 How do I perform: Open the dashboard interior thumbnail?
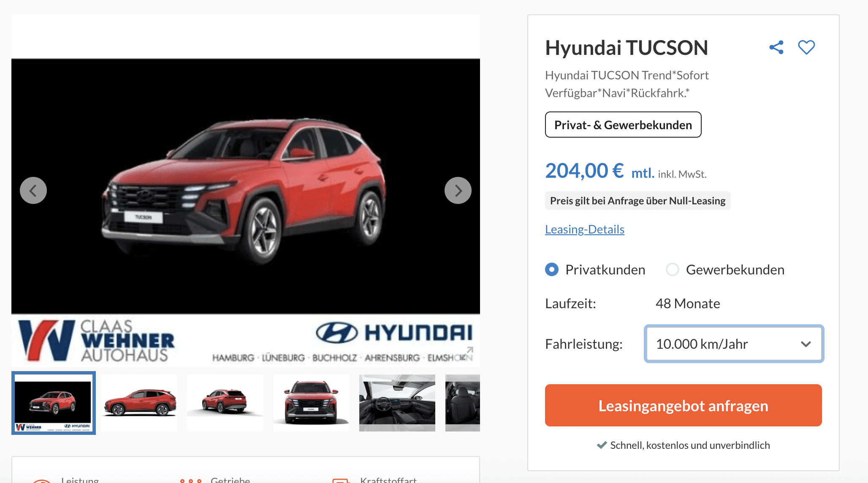click(x=397, y=403)
